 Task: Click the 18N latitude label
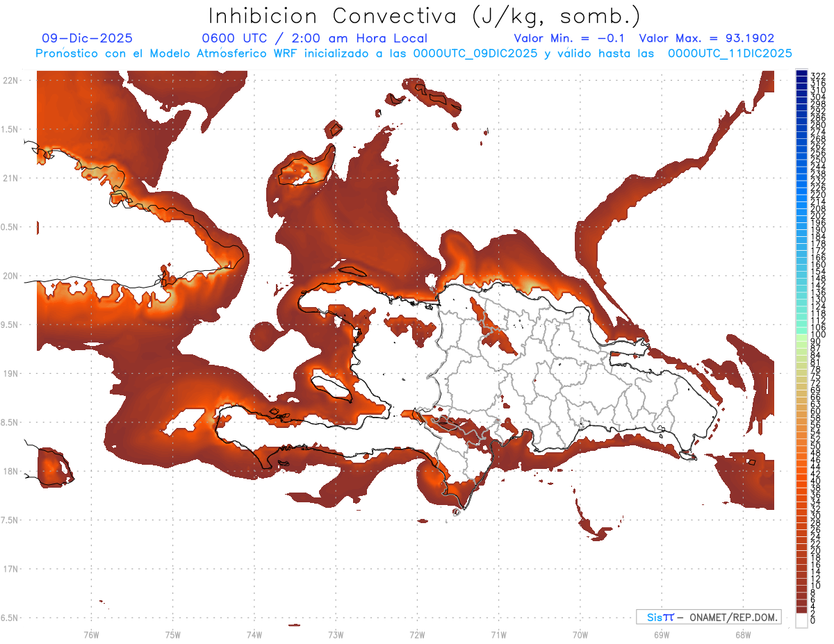pyautogui.click(x=11, y=471)
